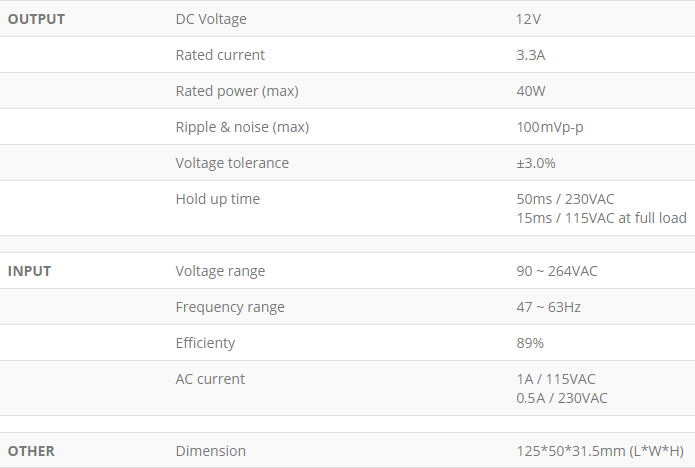Select the Hold up time label
Image resolution: width=695 pixels, height=468 pixels.
click(218, 199)
